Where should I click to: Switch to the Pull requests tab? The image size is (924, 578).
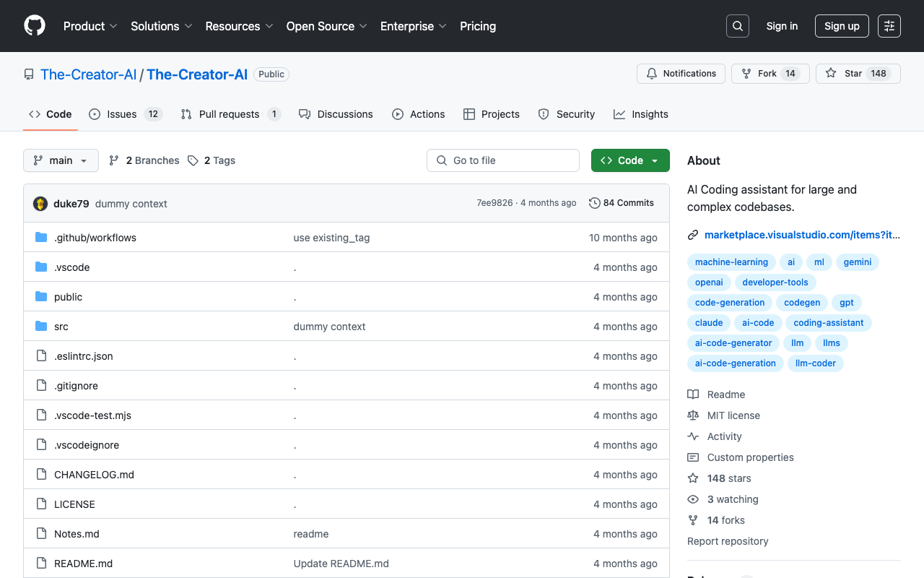230,114
